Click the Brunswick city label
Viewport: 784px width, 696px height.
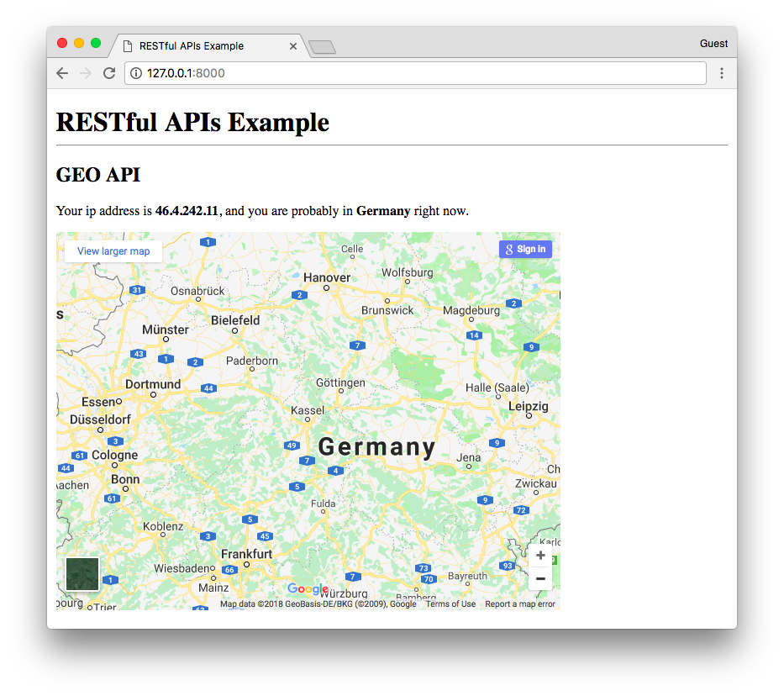coord(387,310)
